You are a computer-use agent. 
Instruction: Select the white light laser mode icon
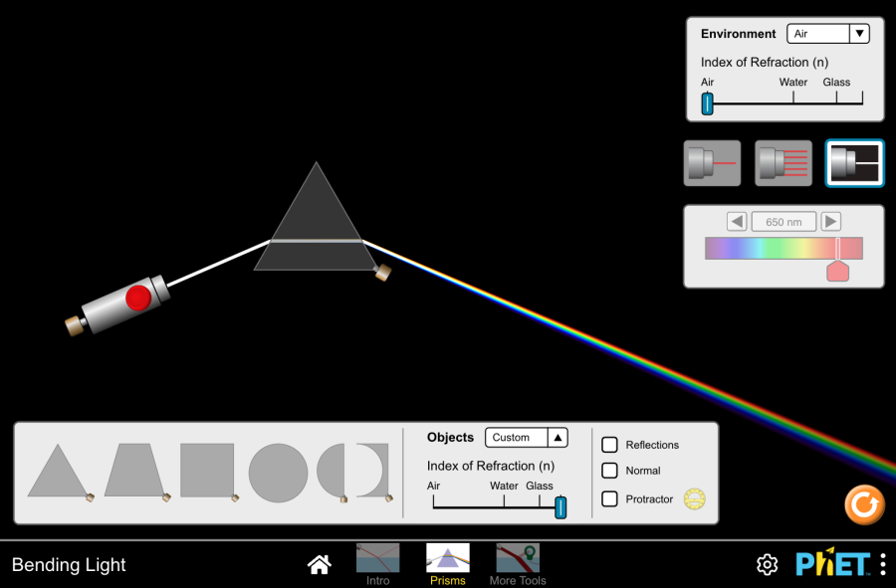853,162
